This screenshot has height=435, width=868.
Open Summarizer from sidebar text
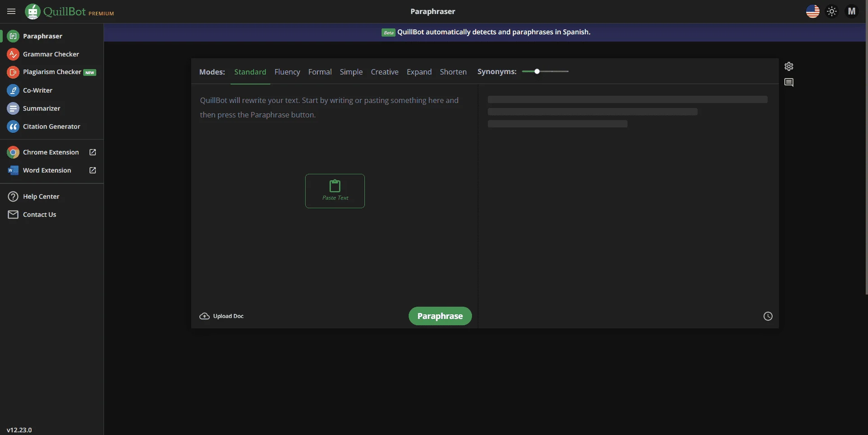coord(42,108)
